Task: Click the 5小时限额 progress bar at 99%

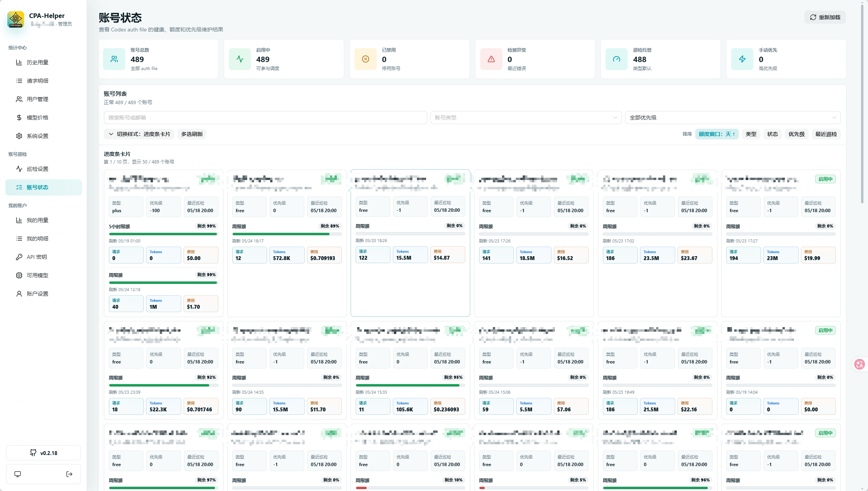Action: click(x=163, y=234)
